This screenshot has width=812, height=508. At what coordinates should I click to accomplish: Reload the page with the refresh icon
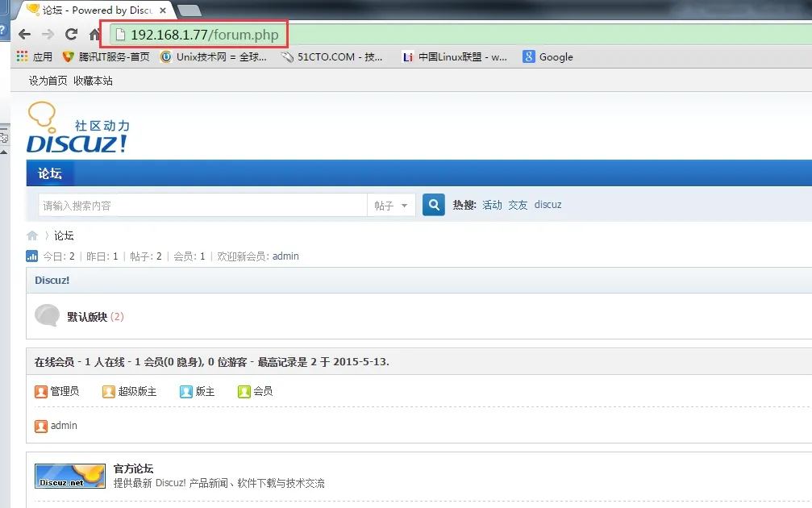pyautogui.click(x=72, y=34)
